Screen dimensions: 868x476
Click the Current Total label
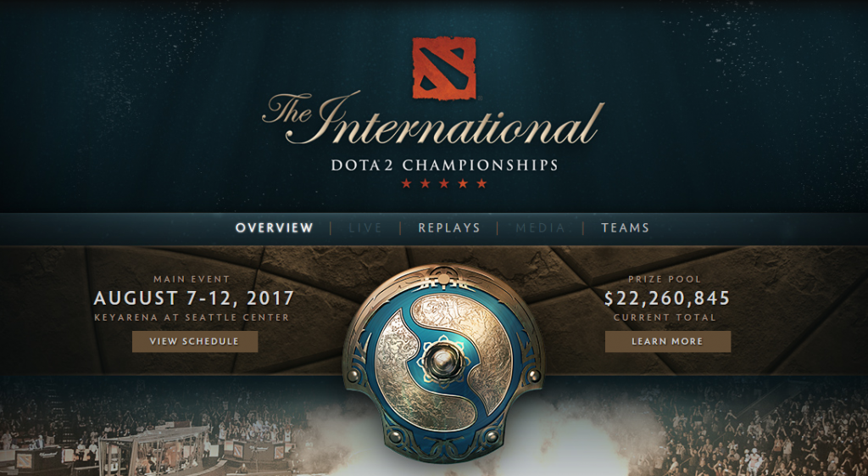point(665,318)
